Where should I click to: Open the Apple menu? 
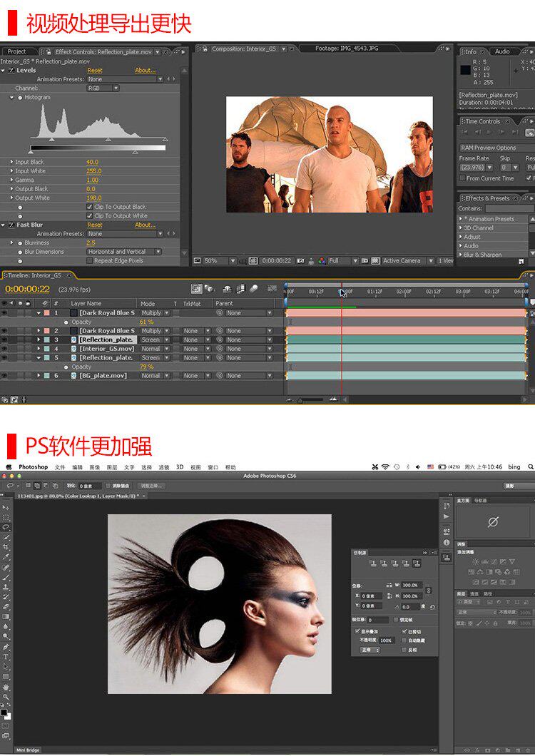point(8,467)
